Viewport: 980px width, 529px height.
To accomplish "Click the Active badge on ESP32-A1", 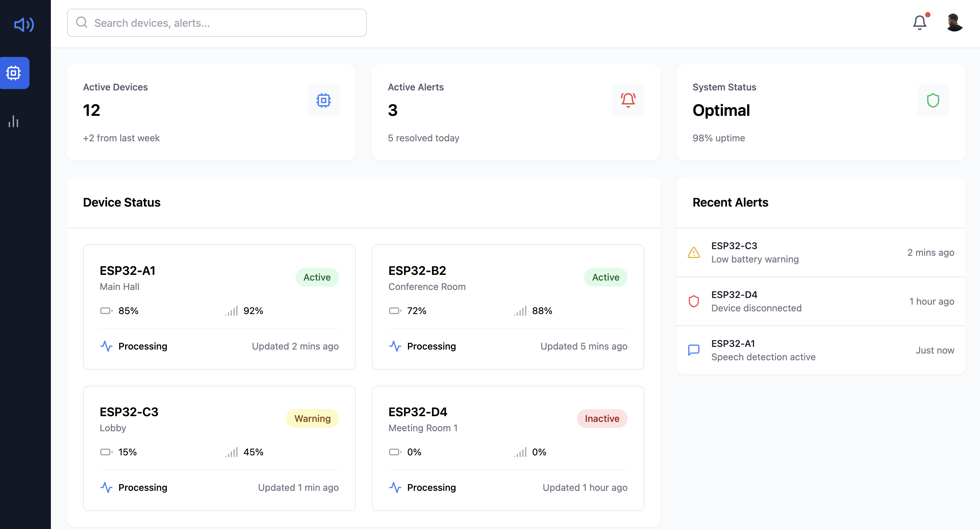I will tap(317, 277).
